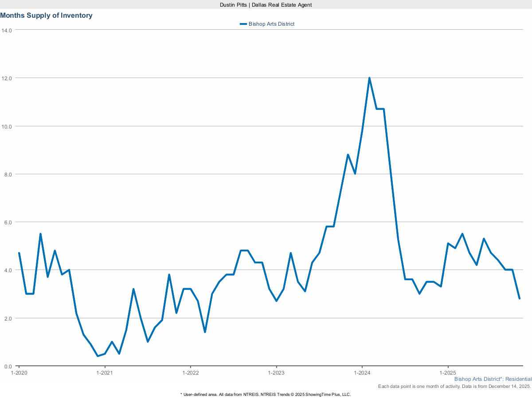Click the blue legend line swatch
532x399 pixels.
coord(243,24)
